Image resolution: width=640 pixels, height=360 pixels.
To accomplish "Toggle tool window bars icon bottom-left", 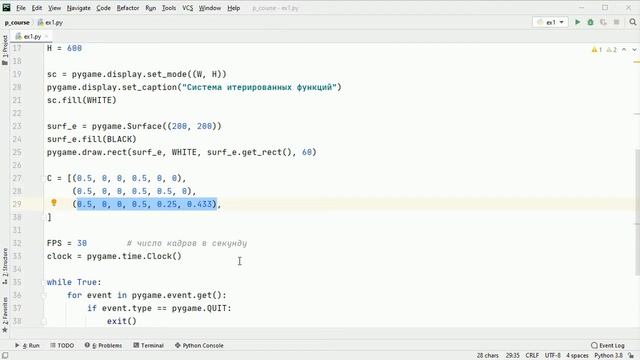I will click(x=5, y=356).
